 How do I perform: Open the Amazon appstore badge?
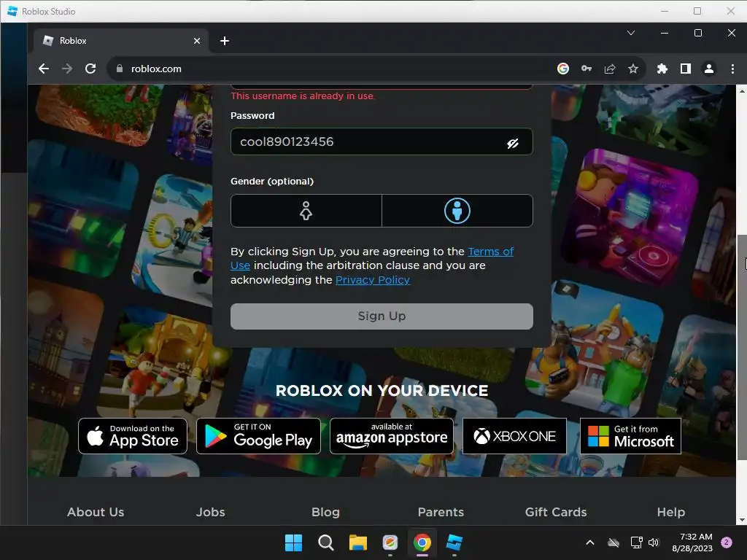392,436
